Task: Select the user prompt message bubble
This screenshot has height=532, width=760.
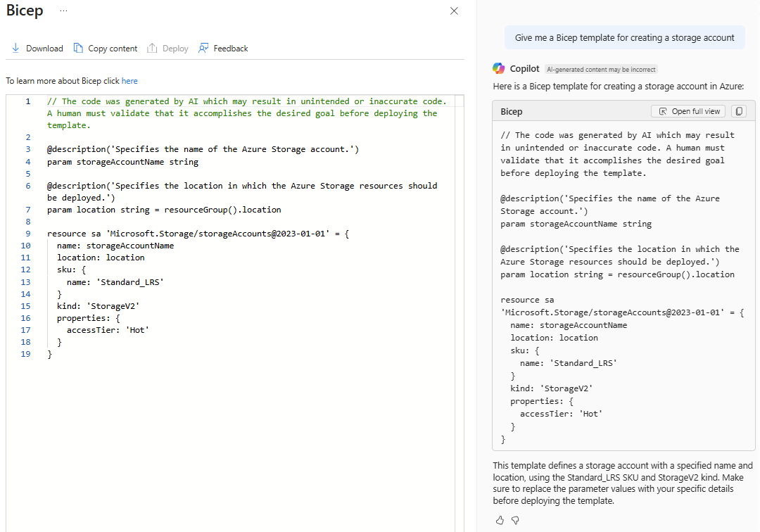Action: 624,38
